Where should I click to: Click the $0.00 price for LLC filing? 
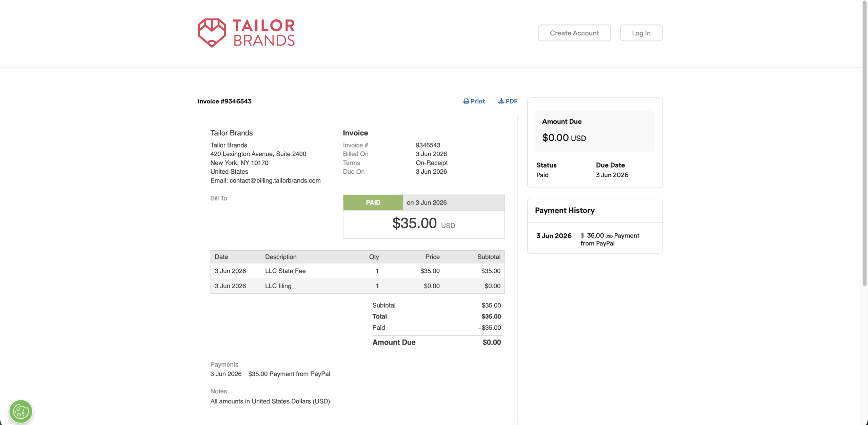click(x=432, y=286)
